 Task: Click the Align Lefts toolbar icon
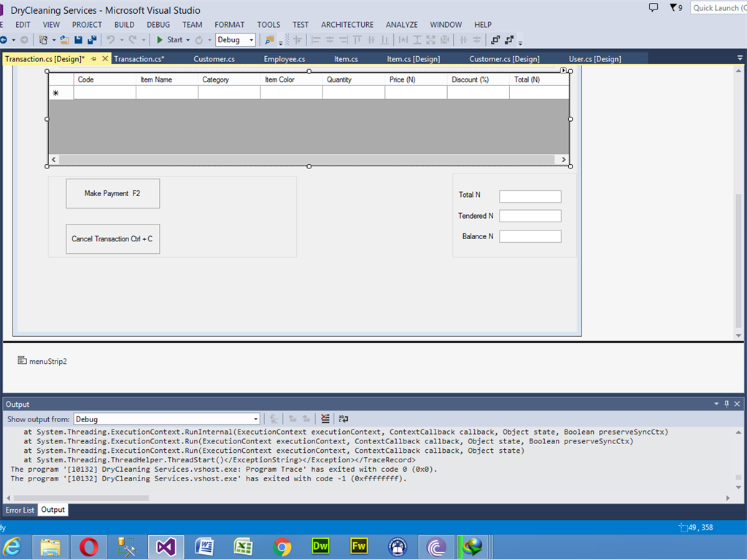pos(315,40)
